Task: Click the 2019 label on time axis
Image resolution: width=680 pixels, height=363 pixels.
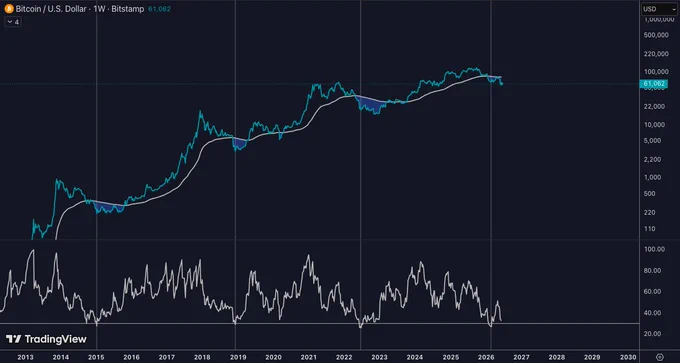Action: tap(238, 357)
